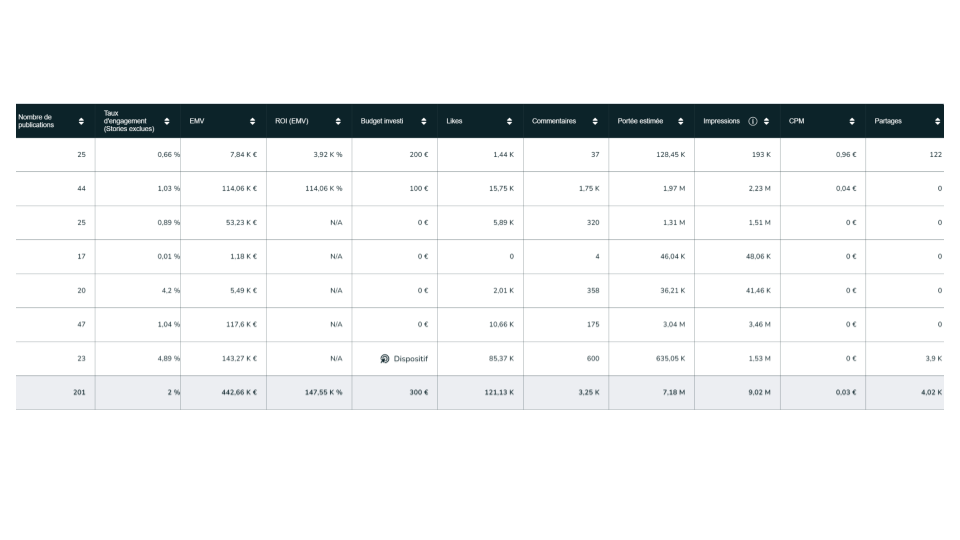960x540 pixels.
Task: Select likes value 5,89 K
Action: pyautogui.click(x=504, y=223)
